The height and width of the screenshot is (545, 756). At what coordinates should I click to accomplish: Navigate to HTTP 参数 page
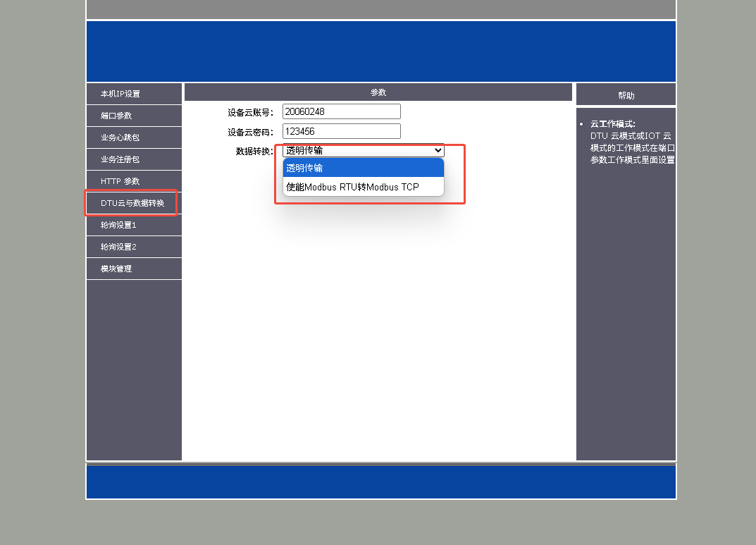pos(120,181)
